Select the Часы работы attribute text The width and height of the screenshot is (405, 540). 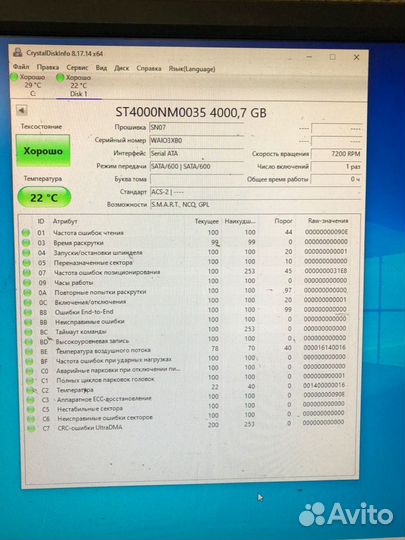pos(74,282)
